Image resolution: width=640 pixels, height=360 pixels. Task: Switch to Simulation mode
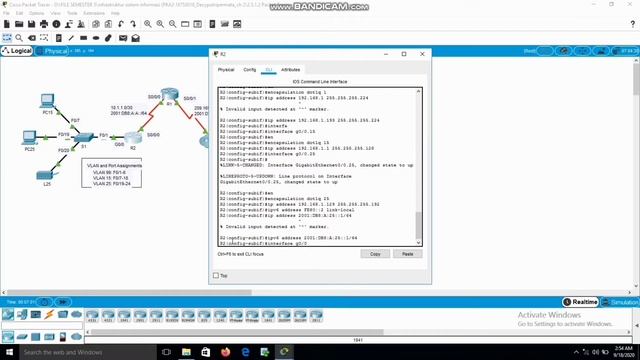(620, 302)
